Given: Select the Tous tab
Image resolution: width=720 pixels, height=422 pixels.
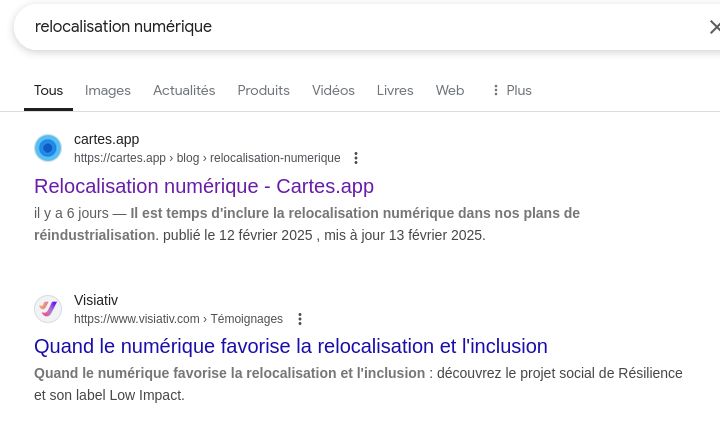Looking at the screenshot, I should coord(48,90).
